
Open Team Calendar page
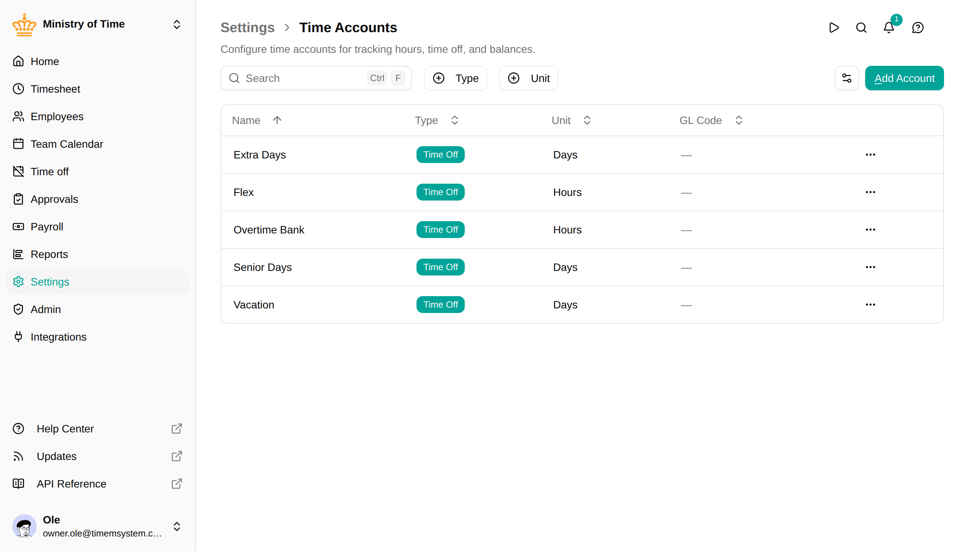[x=98, y=144]
